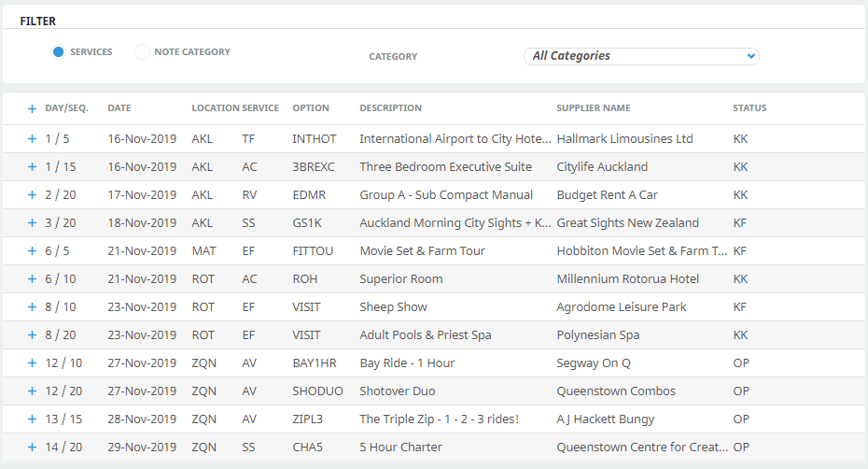
Task: Expand the Millennium Rotorua Hotel row
Action: [x=32, y=279]
